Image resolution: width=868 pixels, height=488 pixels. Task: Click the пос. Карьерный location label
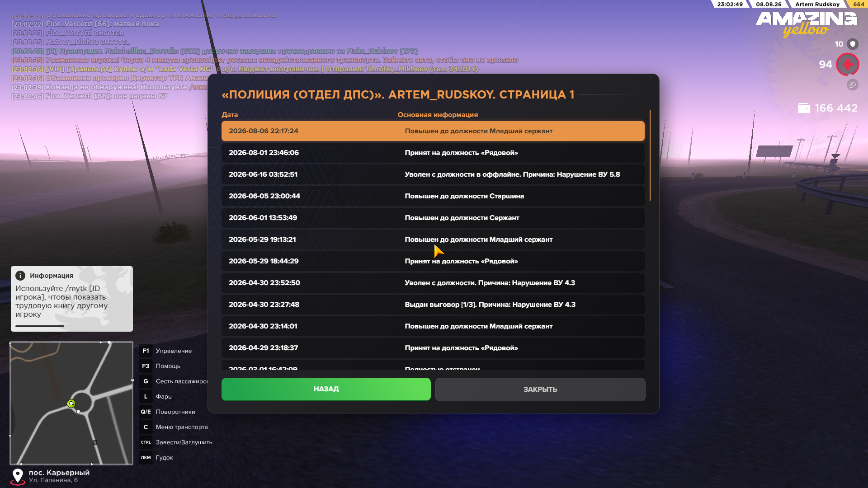pyautogui.click(x=59, y=473)
